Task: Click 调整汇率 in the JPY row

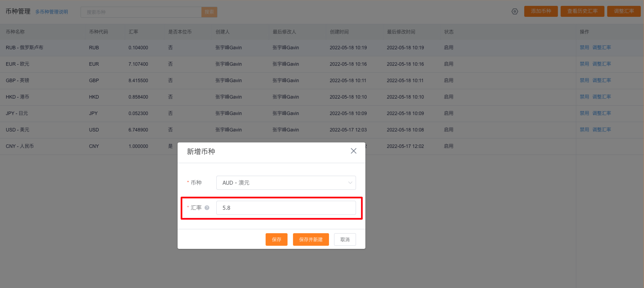Action: coord(602,113)
